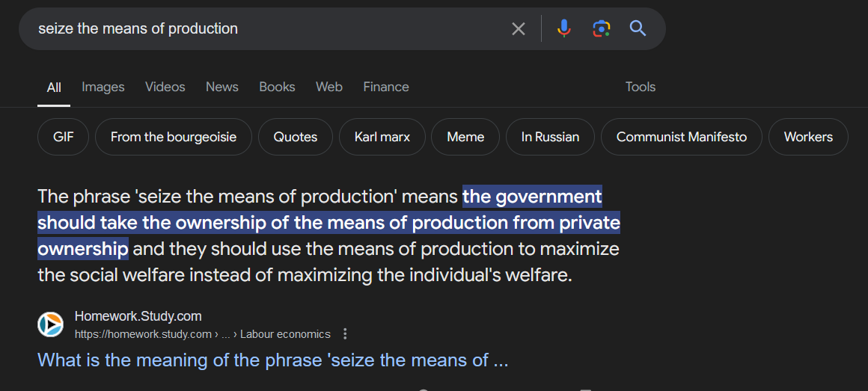Open 'What is the meaning of the phrase' result
The height and width of the screenshot is (391, 868).
tap(272, 360)
